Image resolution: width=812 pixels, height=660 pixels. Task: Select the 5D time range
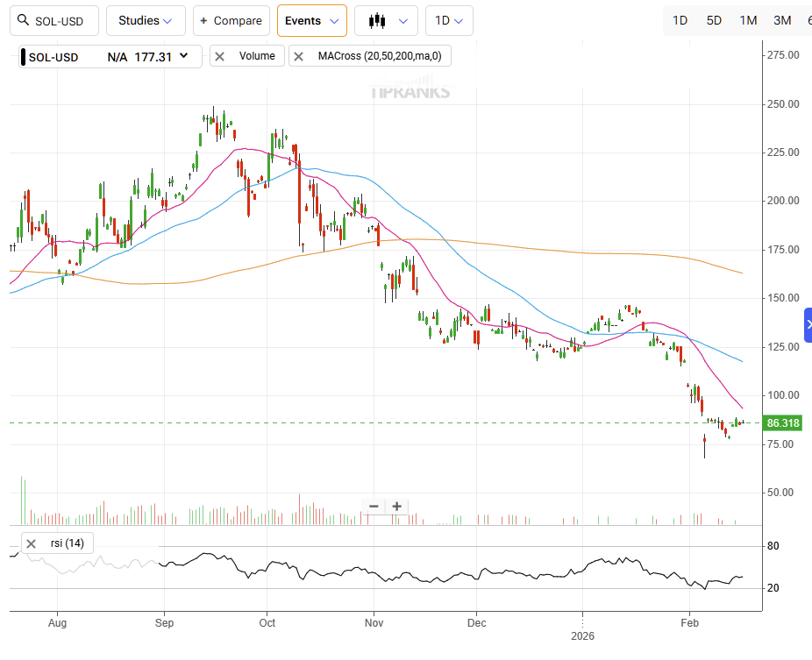714,20
